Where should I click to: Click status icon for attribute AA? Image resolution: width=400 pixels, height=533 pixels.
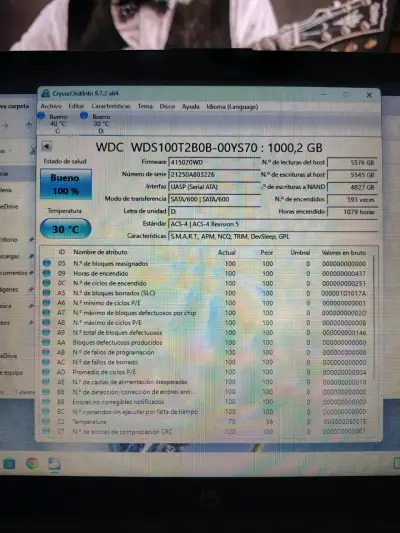click(x=47, y=342)
